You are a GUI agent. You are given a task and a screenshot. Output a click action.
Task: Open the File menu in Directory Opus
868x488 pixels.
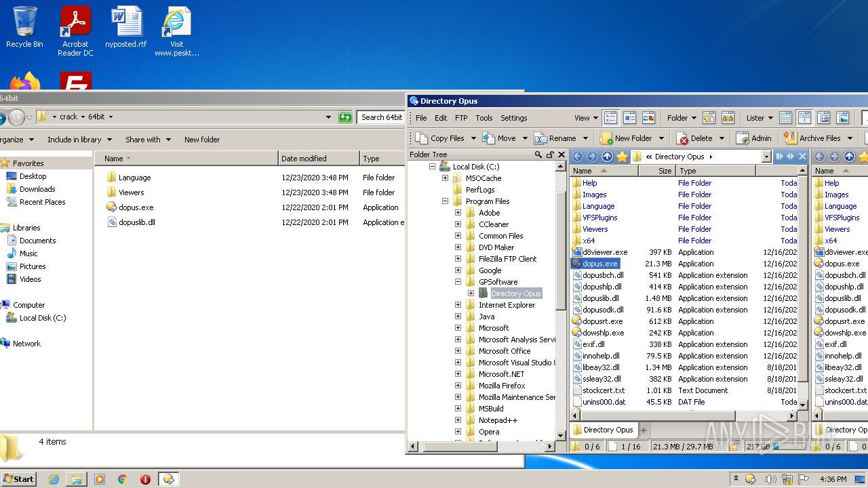click(x=421, y=118)
